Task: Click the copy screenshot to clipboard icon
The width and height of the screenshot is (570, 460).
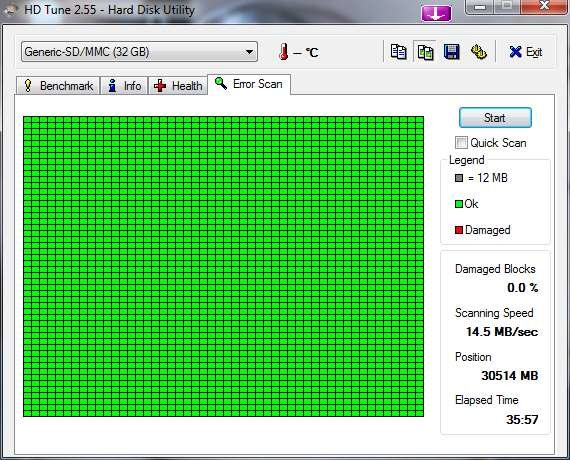Action: [x=425, y=52]
